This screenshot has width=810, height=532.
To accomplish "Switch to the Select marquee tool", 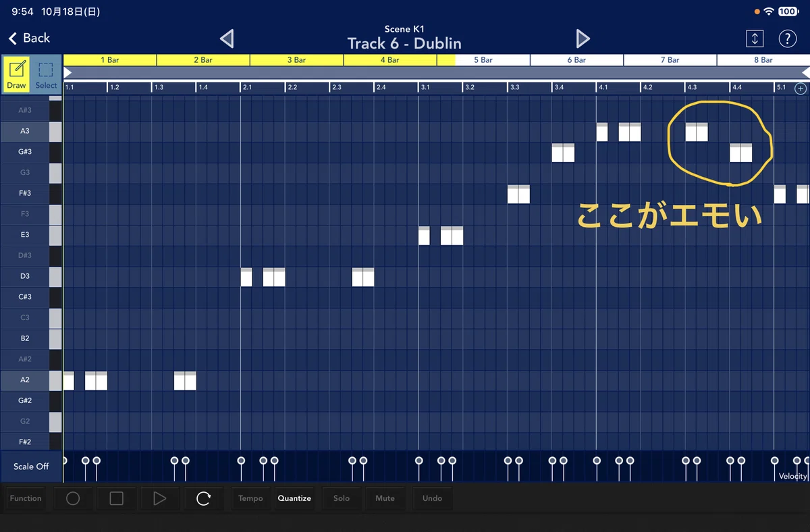I will tap(46, 74).
